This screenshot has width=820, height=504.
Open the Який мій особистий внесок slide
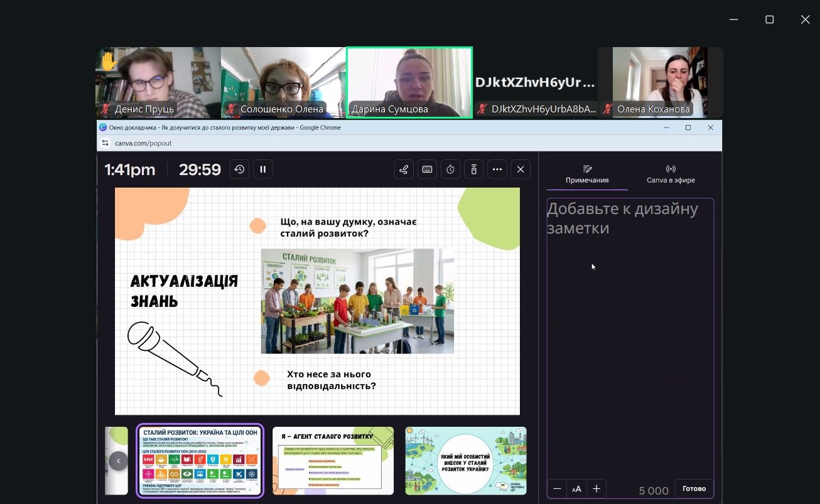pos(465,461)
